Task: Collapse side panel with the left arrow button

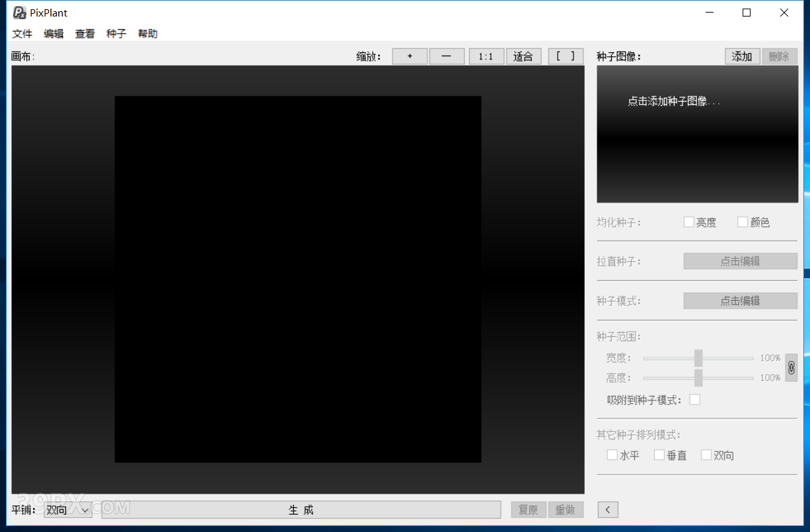Action: pyautogui.click(x=608, y=510)
